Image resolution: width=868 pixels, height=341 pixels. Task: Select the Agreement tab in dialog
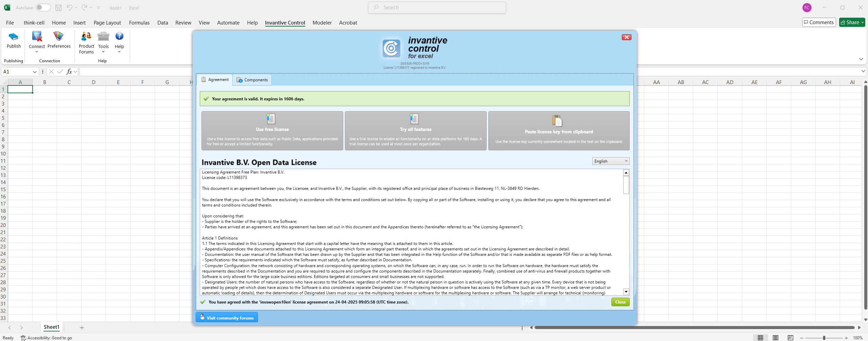(215, 79)
